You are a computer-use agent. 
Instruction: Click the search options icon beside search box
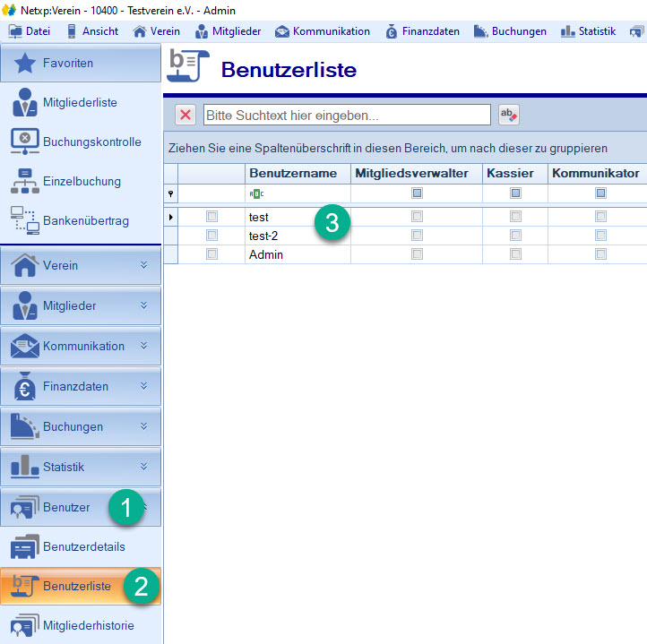[x=509, y=115]
